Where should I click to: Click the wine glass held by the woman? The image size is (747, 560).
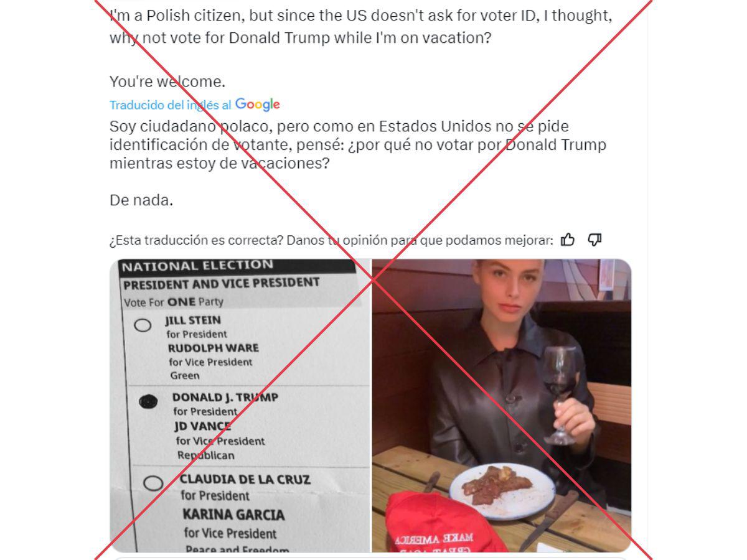[x=559, y=392]
